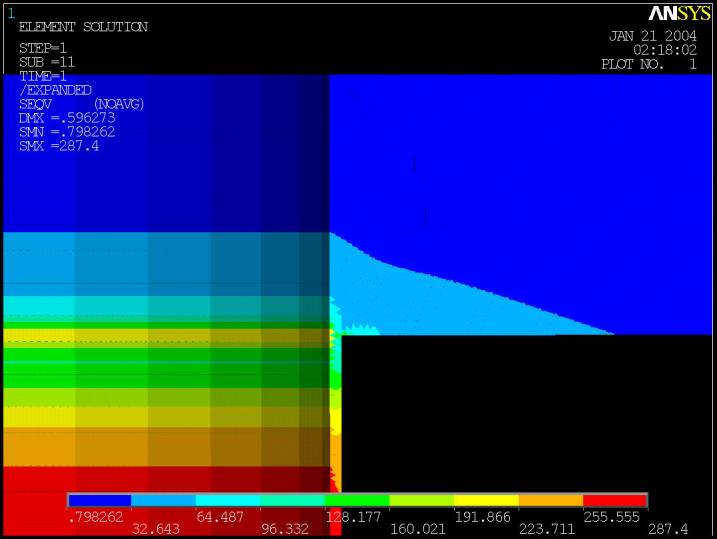Viewport: 717px width, 539px height.
Task: Click the legend value 128.177
Action: point(353,517)
